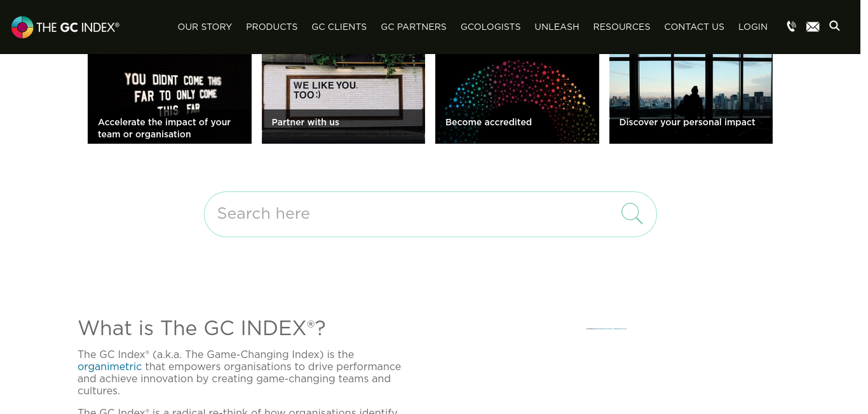Follow the 'organimetric' link
868x414 pixels.
[110, 367]
